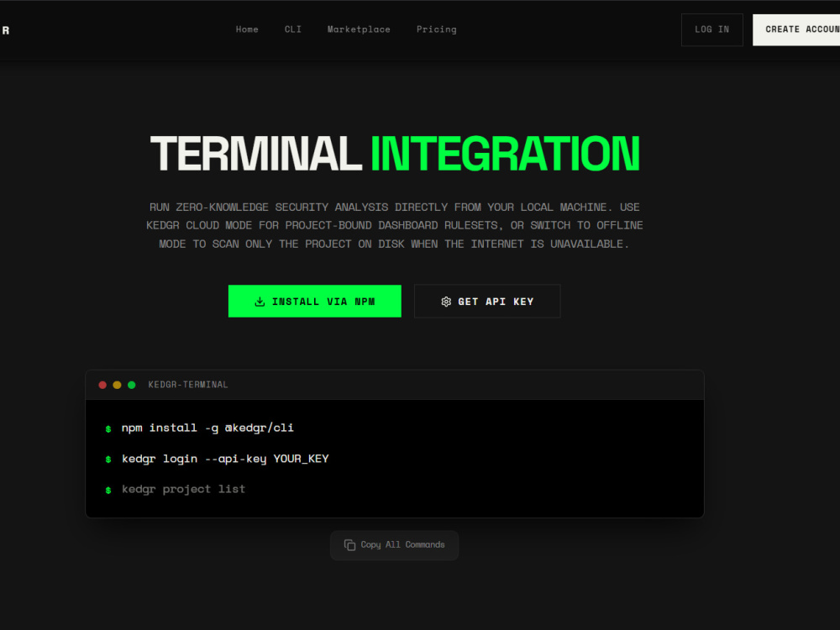Click the LOG IN button
840x630 pixels.
click(712, 30)
